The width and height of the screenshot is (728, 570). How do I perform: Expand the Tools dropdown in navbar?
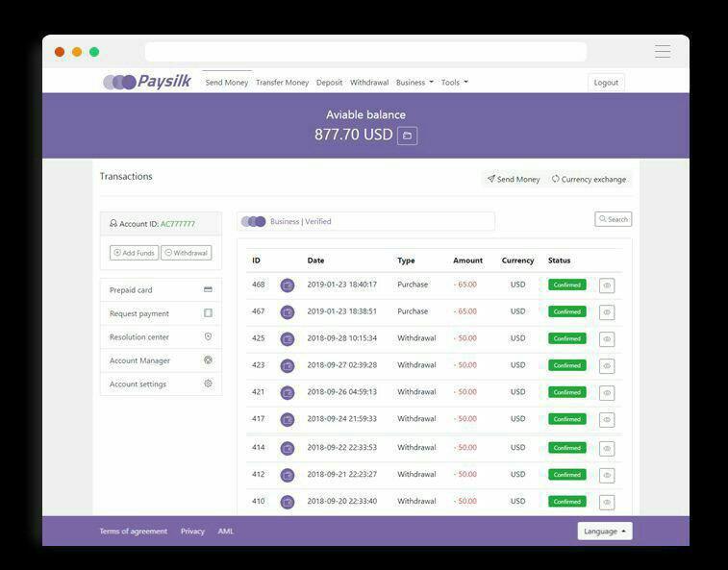(455, 82)
